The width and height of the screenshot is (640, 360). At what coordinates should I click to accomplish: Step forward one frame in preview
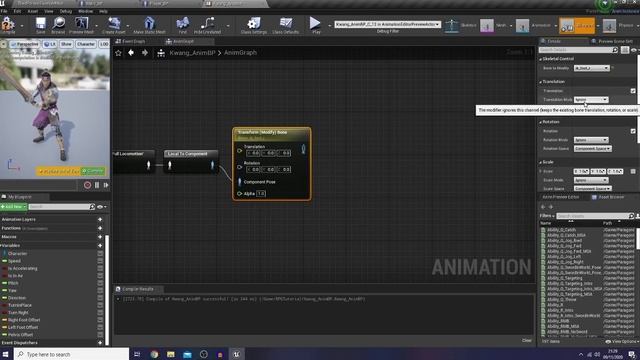[106, 185]
